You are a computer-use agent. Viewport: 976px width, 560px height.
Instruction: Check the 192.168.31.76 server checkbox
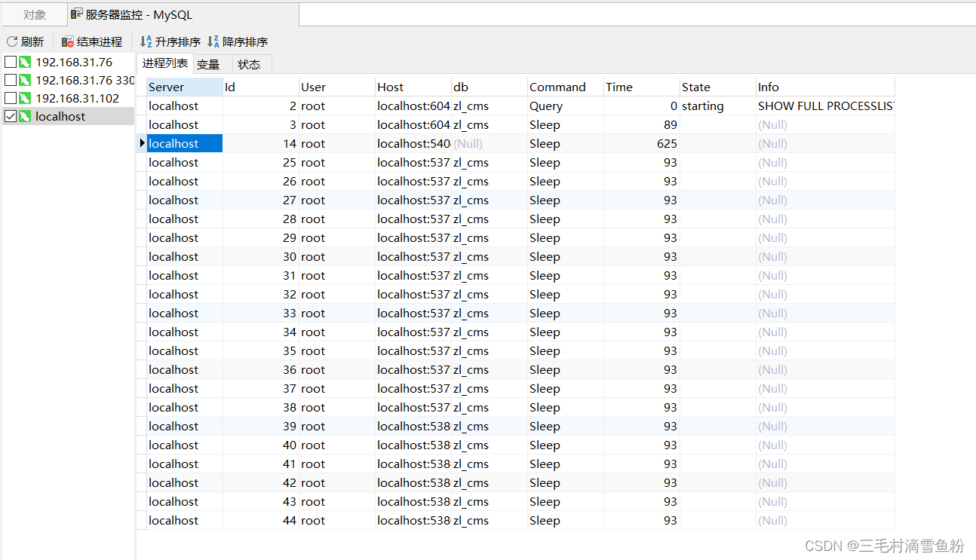(x=11, y=62)
